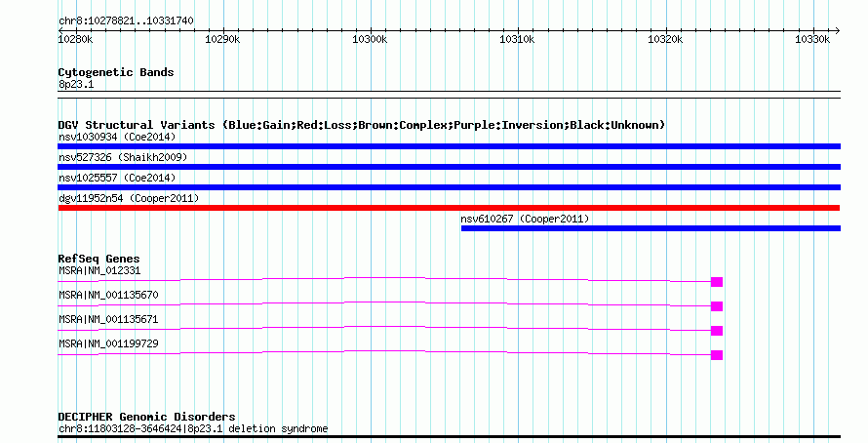Click the chr8:10278821..10331740 coordinate label
868x443 pixels.
126,21
